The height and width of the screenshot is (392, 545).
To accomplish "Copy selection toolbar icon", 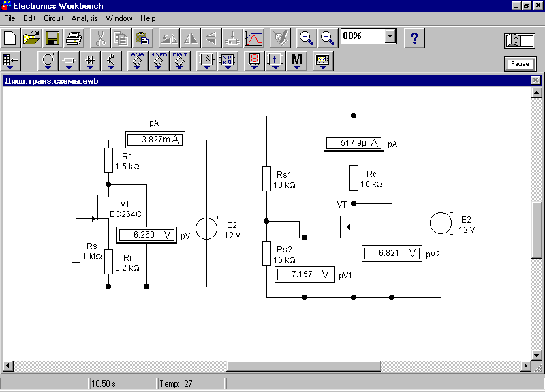I will point(121,38).
